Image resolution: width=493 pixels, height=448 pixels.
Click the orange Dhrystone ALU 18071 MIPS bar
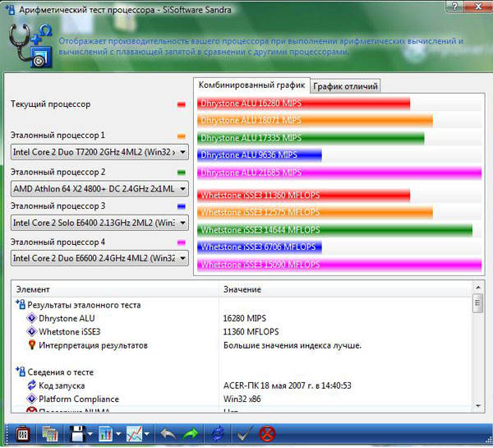coord(315,121)
